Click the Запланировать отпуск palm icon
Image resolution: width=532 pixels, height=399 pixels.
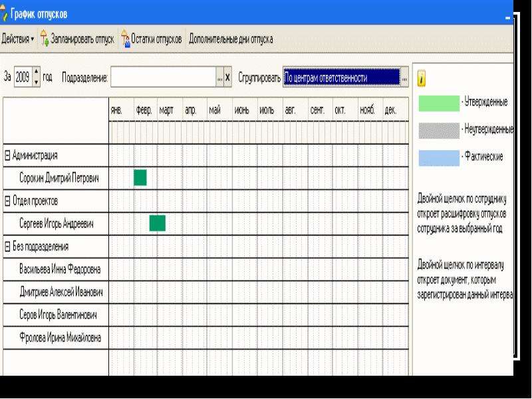45,39
